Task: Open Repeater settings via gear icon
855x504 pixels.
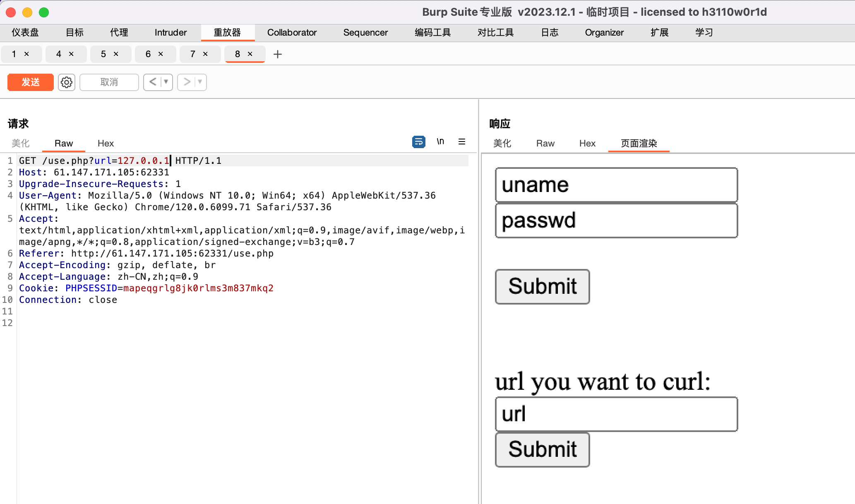Action: pos(66,82)
